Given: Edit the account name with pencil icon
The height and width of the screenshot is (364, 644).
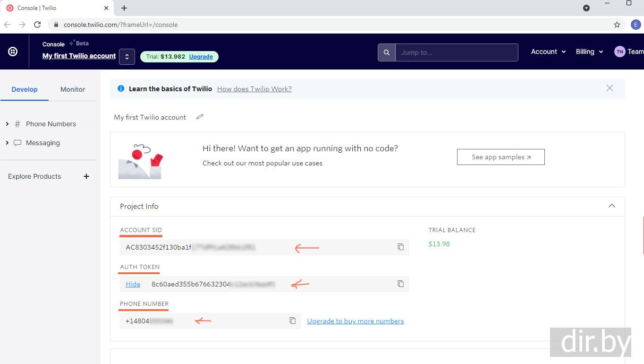Looking at the screenshot, I should pos(200,117).
